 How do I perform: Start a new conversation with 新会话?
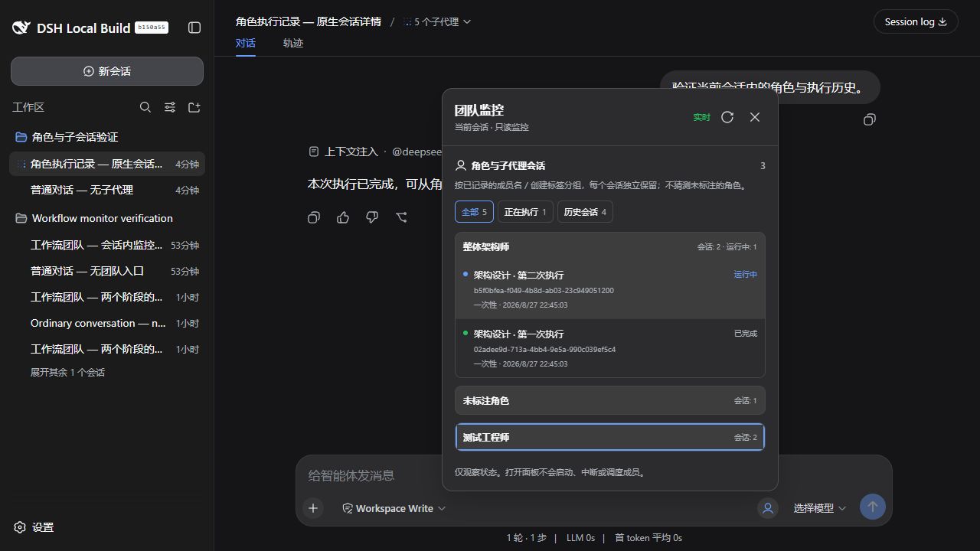[107, 71]
